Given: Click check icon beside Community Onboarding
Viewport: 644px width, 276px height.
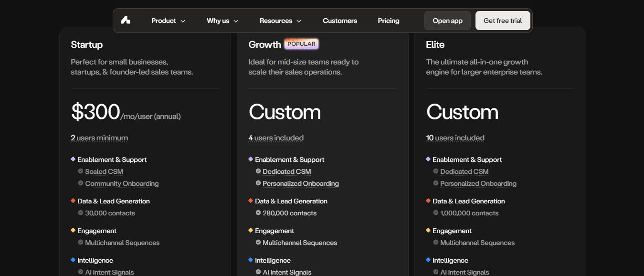Looking at the screenshot, I should [81, 183].
